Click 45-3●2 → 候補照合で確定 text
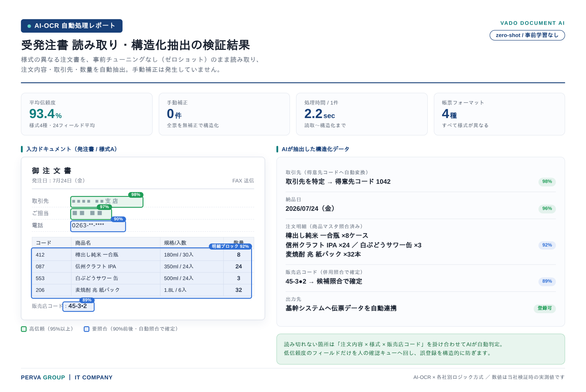 coord(324,282)
